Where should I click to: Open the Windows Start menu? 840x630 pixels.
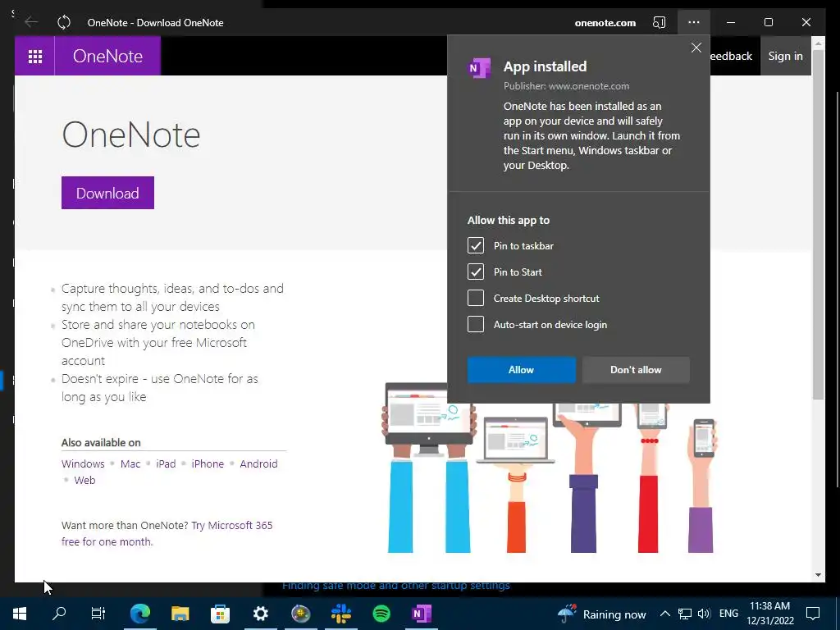20,614
